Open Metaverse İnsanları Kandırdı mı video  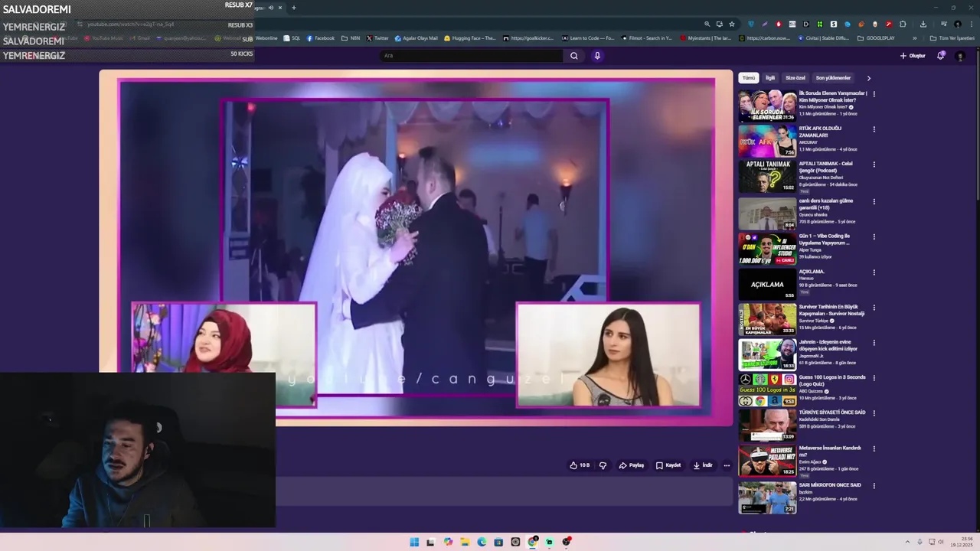coord(767,461)
